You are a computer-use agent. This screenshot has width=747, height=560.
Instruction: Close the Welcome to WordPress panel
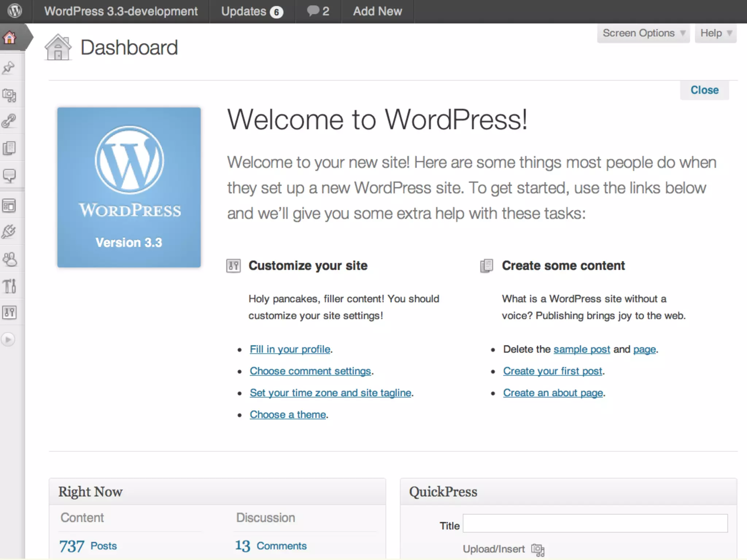point(704,90)
